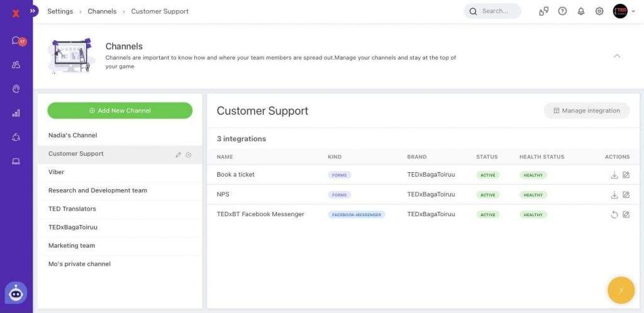Open the head-shaped icon in sidebar
The height and width of the screenshot is (313, 644).
tap(16, 89)
